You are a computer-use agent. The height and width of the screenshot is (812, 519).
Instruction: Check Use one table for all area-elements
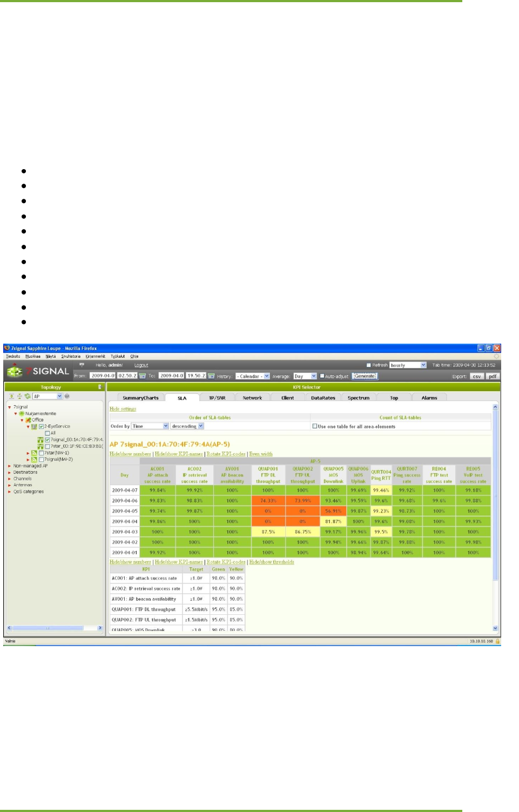point(315,426)
